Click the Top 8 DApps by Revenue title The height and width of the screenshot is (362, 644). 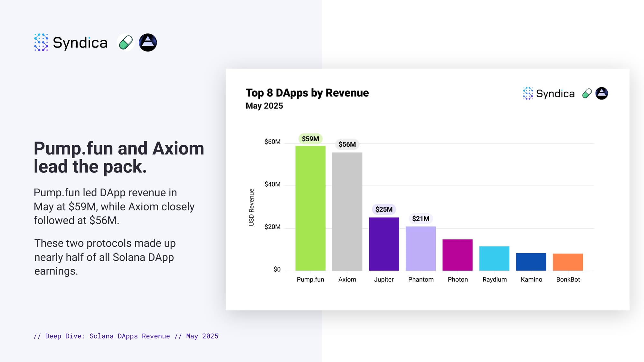point(307,93)
